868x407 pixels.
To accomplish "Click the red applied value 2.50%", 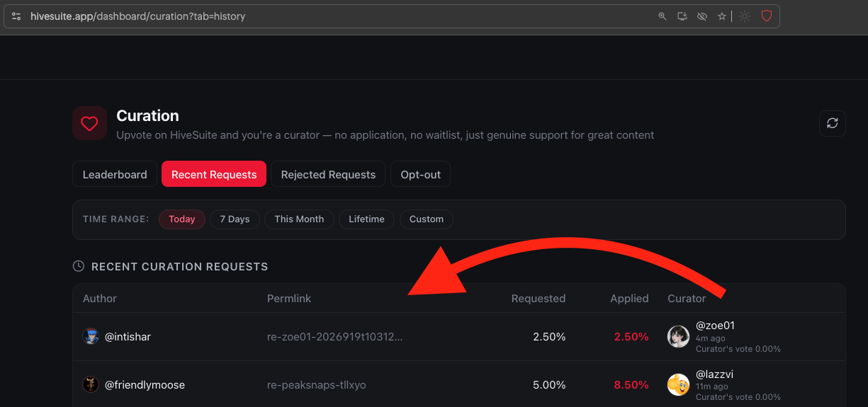I will pos(631,337).
